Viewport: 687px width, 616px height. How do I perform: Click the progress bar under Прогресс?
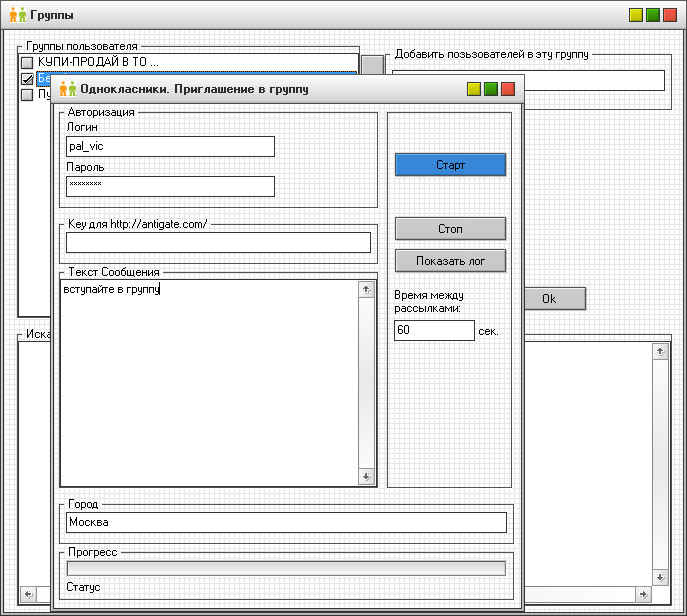[x=286, y=568]
